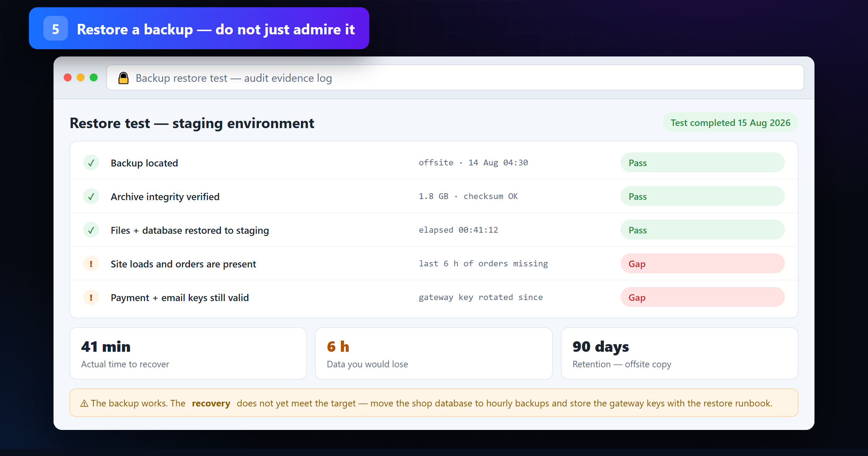868x456 pixels.
Task: Select the 'Archive integrity verified' label
Action: click(x=165, y=197)
